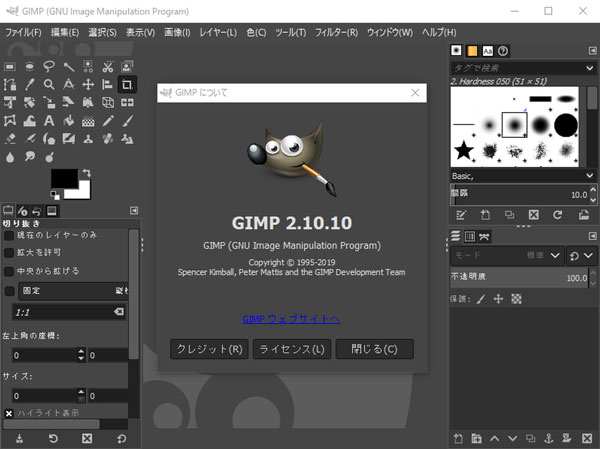Select the Smudge tool

[x=29, y=157]
